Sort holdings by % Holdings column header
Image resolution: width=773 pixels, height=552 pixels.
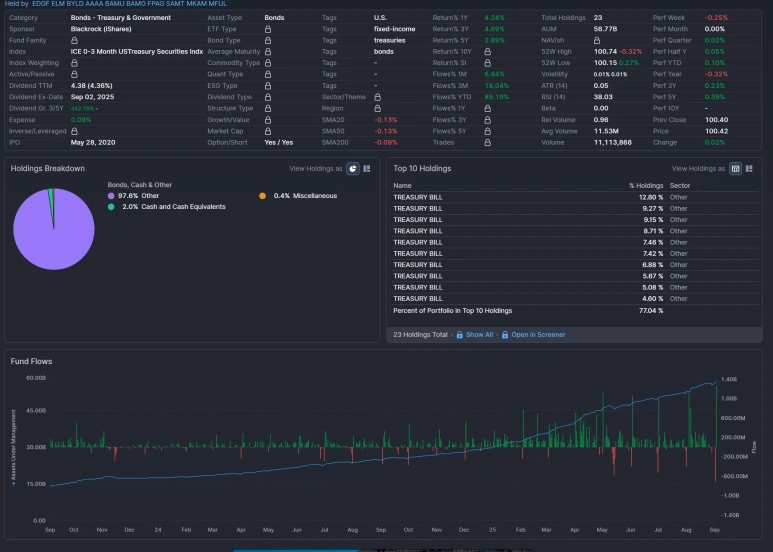(646, 186)
